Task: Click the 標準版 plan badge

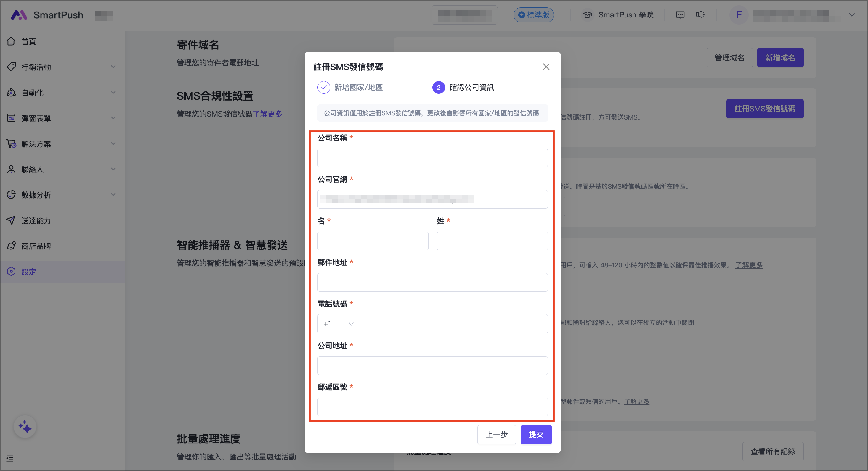Action: point(533,15)
